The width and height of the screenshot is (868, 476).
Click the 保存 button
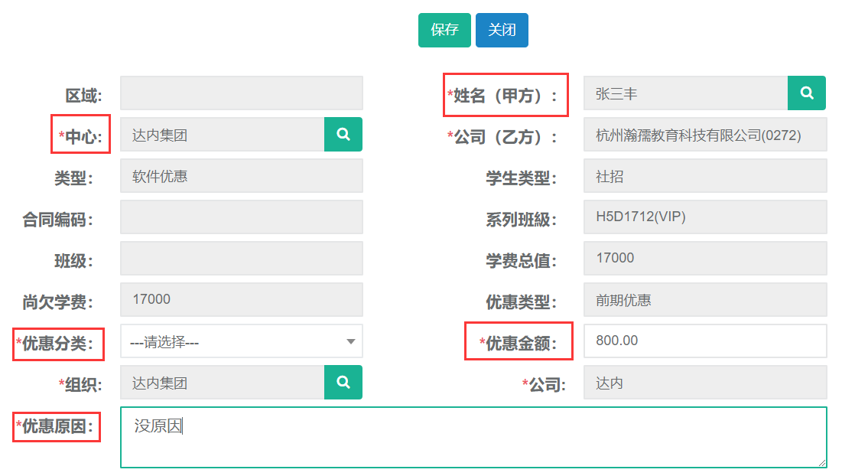click(444, 31)
